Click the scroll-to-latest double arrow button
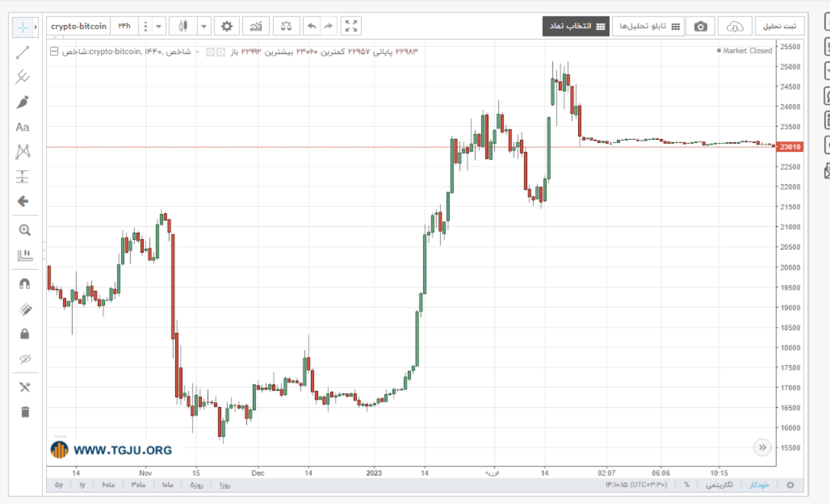 762,447
